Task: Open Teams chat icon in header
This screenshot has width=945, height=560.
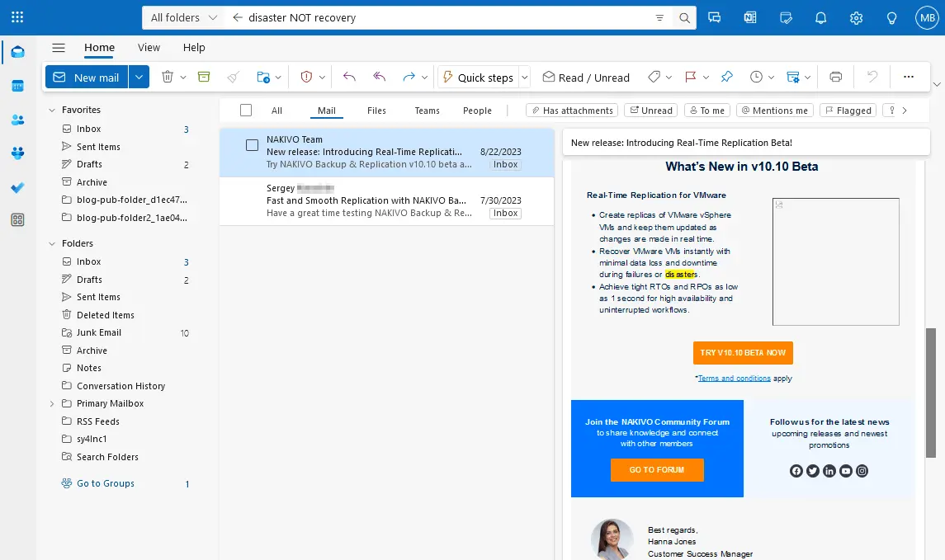Action: click(714, 18)
